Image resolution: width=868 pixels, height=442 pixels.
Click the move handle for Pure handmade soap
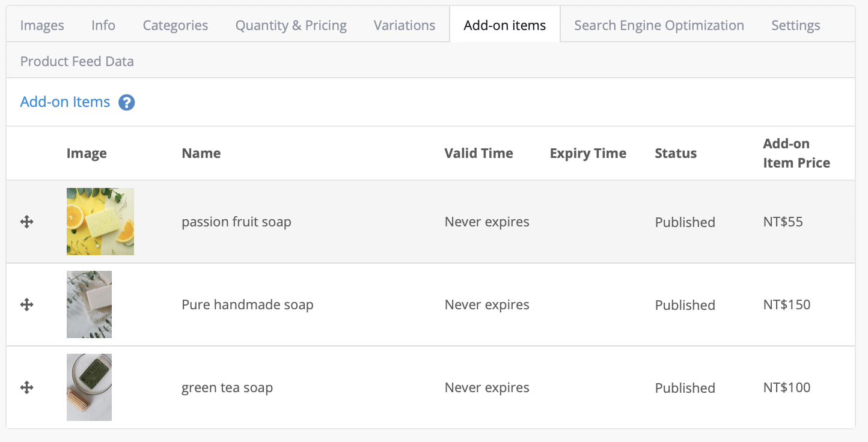click(x=26, y=304)
